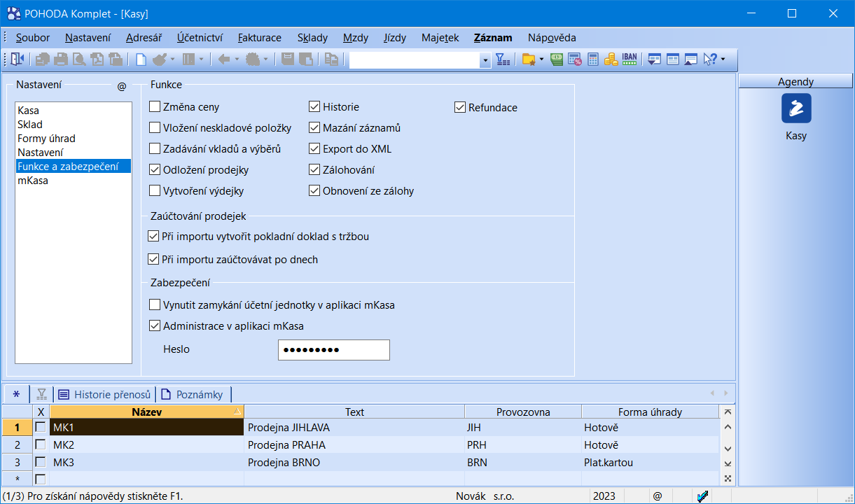Open the Soubor menu

33,38
